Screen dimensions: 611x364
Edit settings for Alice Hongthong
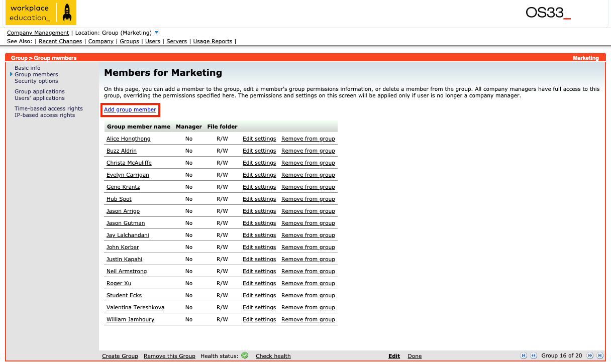point(259,139)
